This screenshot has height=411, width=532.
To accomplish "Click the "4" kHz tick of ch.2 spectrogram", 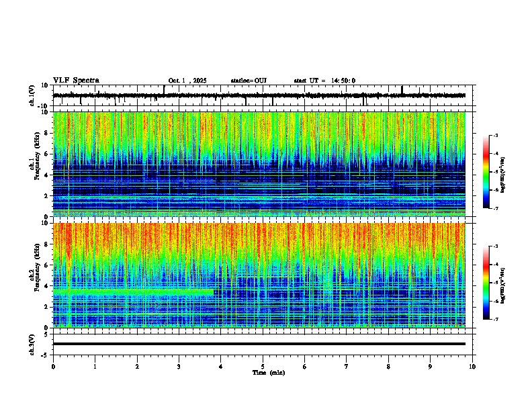I will [x=47, y=286].
